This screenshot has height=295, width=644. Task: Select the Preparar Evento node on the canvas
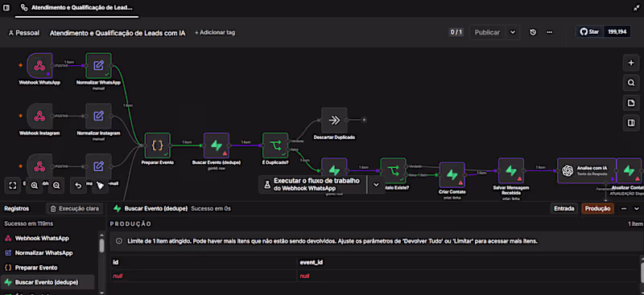157,145
